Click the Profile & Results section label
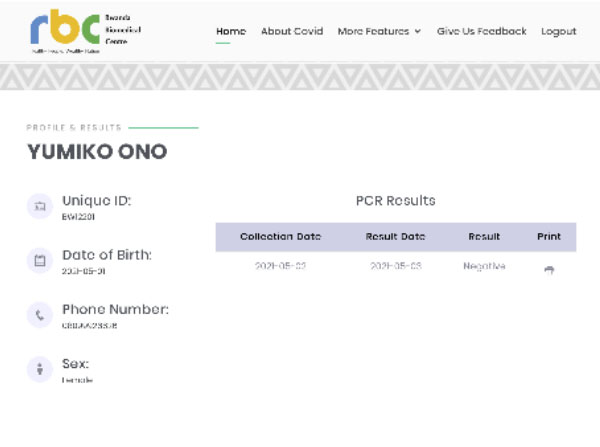 [74, 127]
